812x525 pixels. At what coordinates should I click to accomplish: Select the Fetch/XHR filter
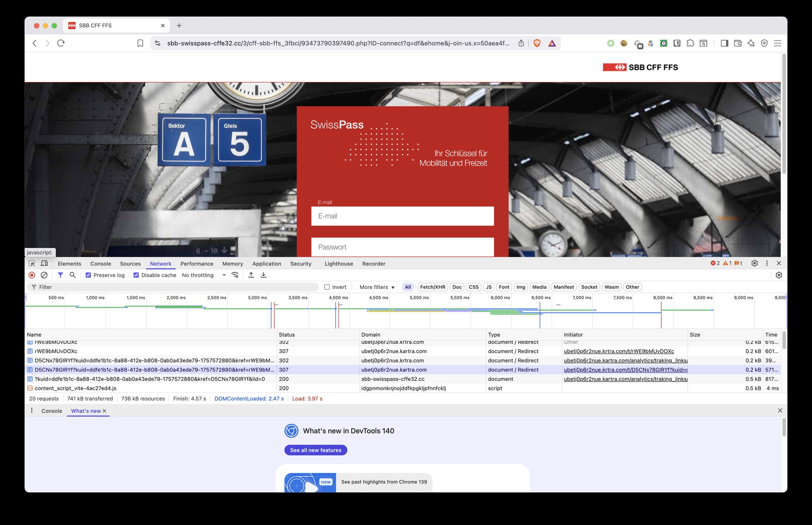click(x=432, y=287)
